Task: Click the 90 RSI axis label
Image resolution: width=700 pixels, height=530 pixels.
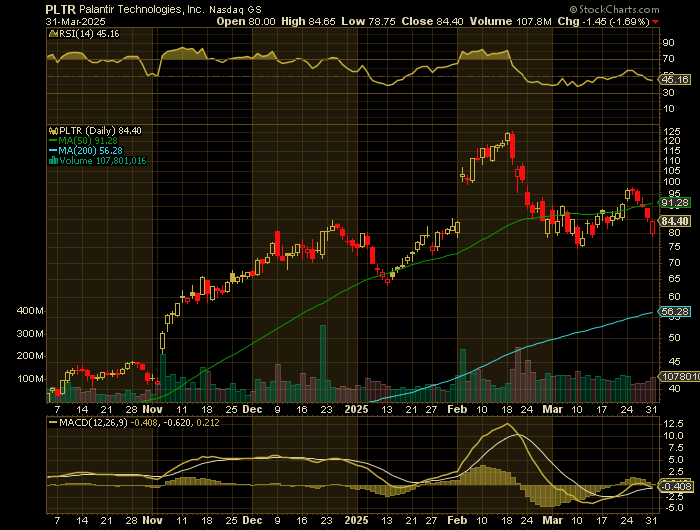Action: 668,43
